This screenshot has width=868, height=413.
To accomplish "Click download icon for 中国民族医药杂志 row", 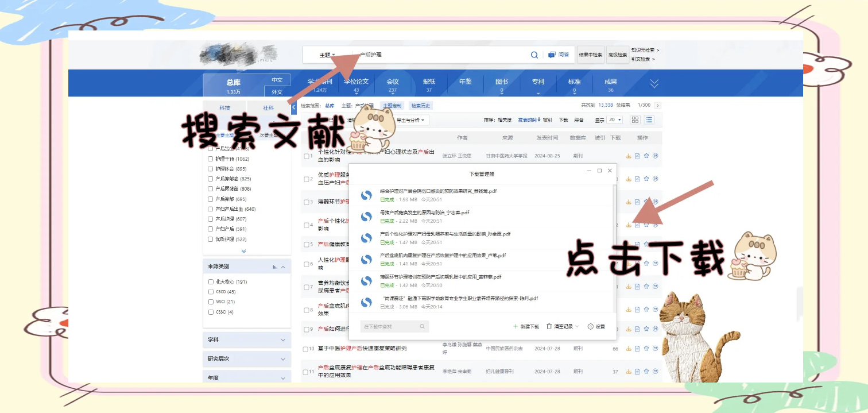I will (628, 349).
